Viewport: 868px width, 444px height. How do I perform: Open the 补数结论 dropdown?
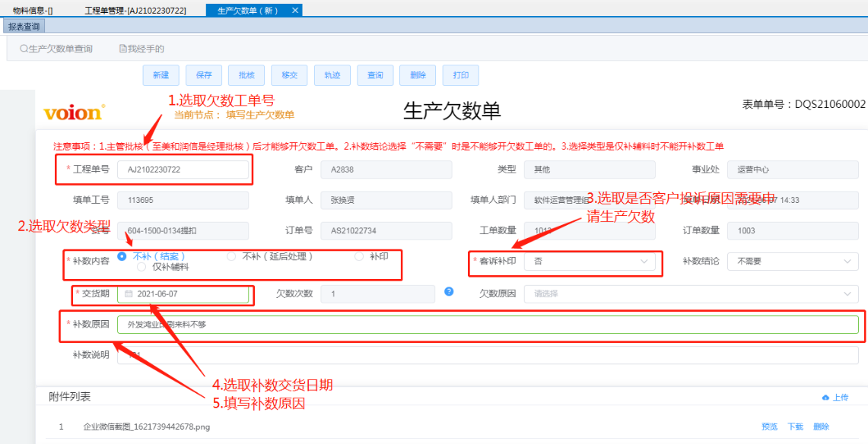click(793, 261)
